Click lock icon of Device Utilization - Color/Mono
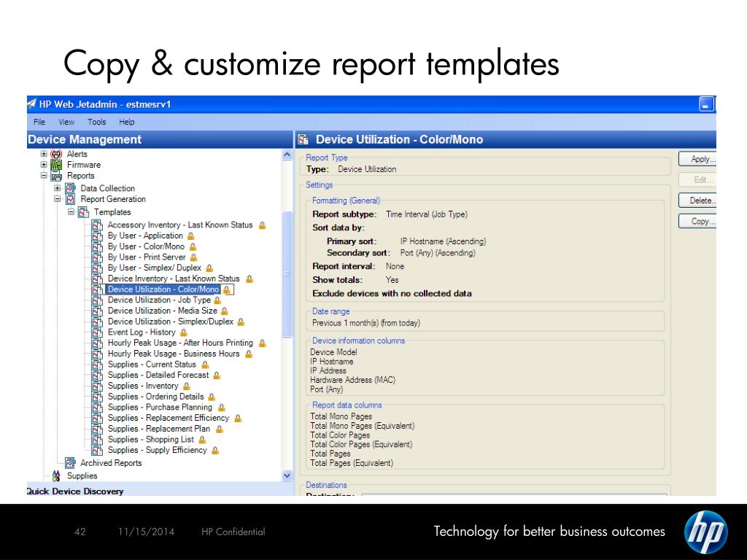Screen dimensions: 747x560 227,289
